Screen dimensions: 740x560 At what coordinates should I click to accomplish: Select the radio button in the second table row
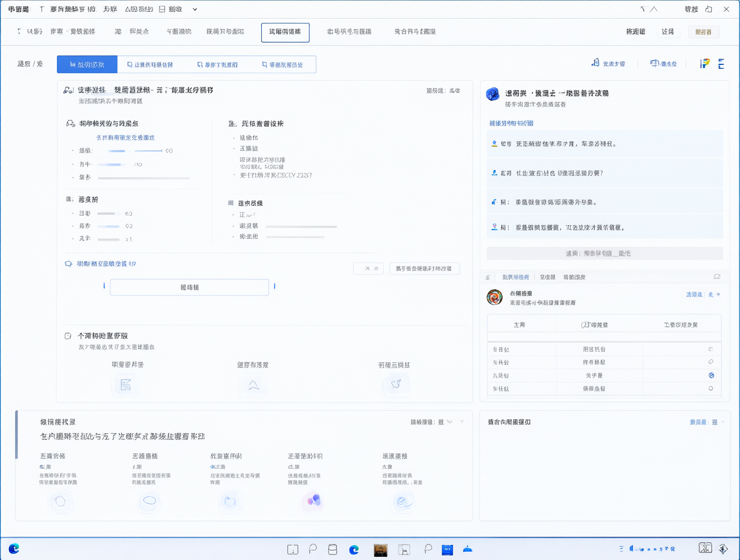(x=711, y=362)
